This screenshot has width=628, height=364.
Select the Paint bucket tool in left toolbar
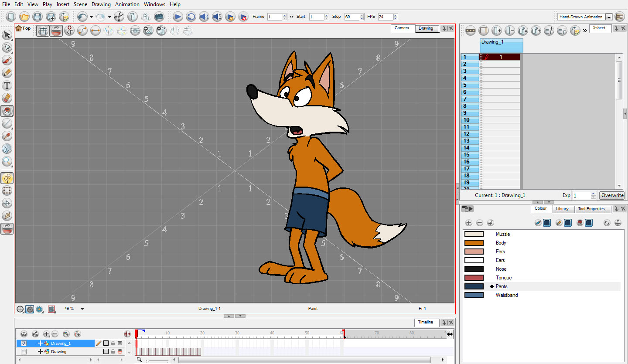point(7,111)
